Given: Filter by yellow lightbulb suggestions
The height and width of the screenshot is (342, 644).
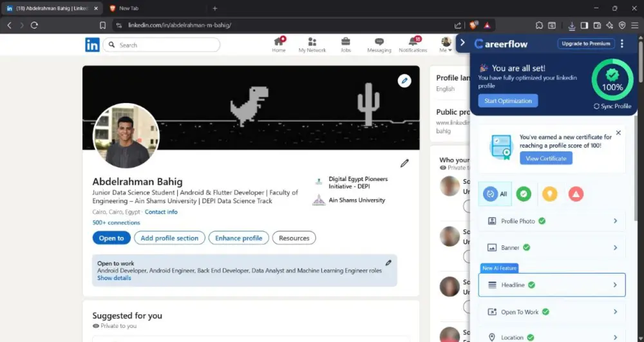Looking at the screenshot, I should point(549,194).
